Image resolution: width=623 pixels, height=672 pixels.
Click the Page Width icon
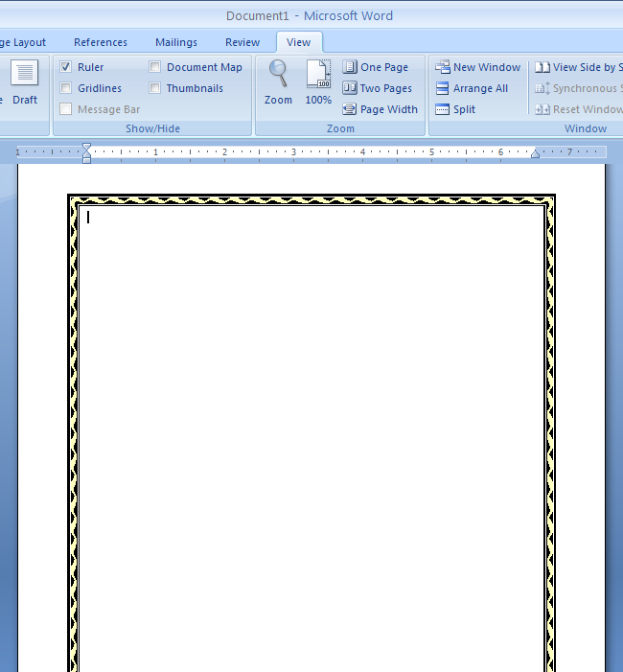(350, 109)
